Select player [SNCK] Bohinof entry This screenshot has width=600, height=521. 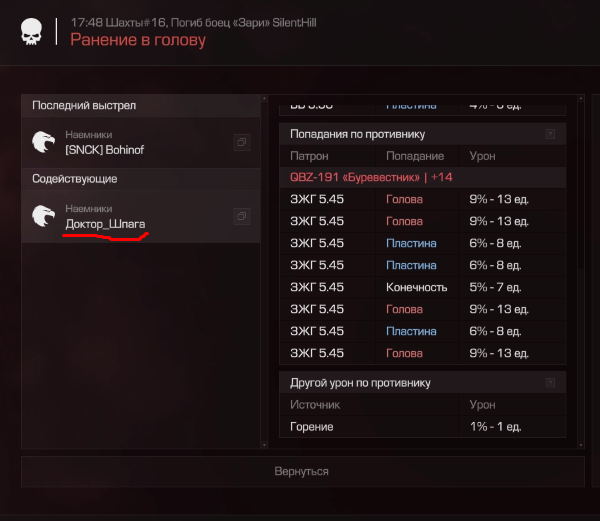coord(141,142)
